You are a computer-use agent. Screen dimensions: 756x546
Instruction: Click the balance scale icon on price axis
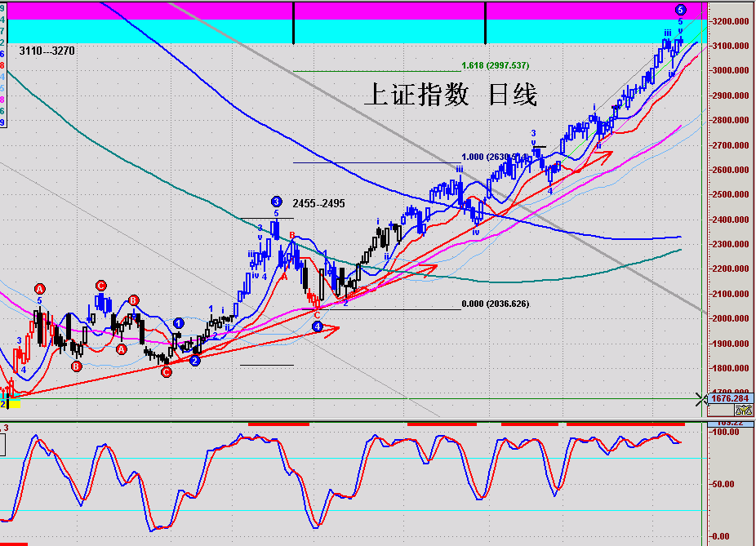743,410
